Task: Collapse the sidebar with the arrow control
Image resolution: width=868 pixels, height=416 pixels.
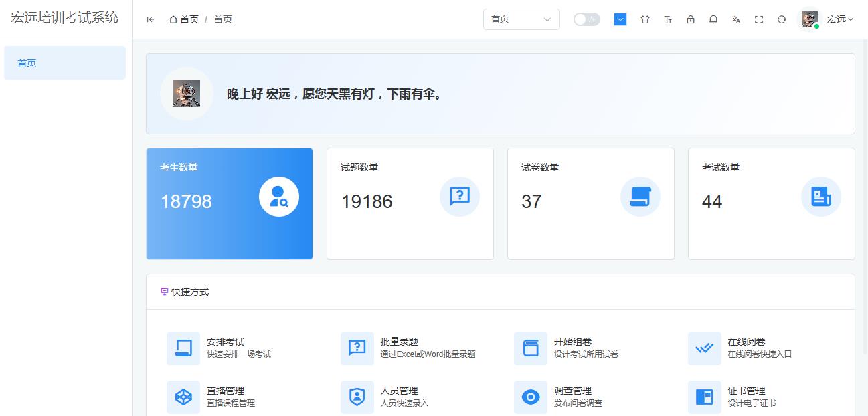Action: coord(150,19)
